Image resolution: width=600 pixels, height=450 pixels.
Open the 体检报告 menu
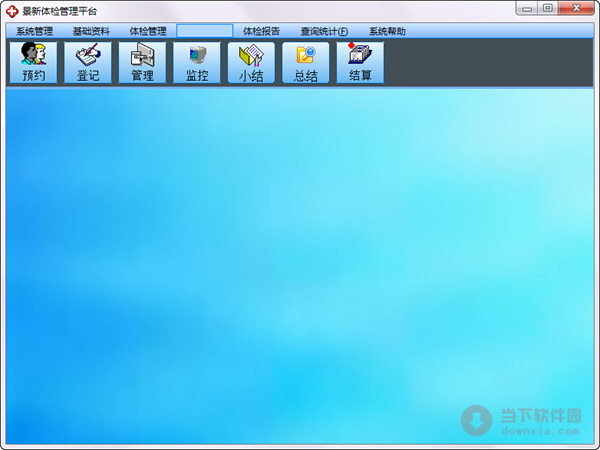(x=261, y=31)
